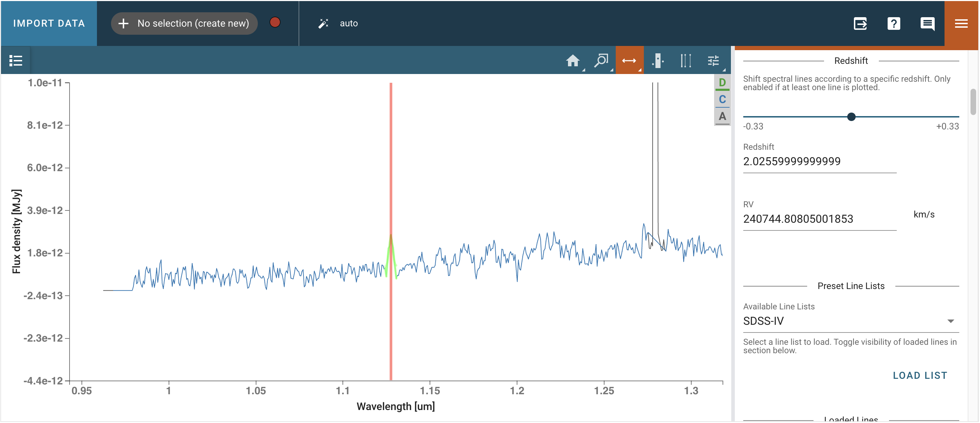Viewport: 980px width, 423px height.
Task: Open the help question mark icon
Action: click(894, 23)
